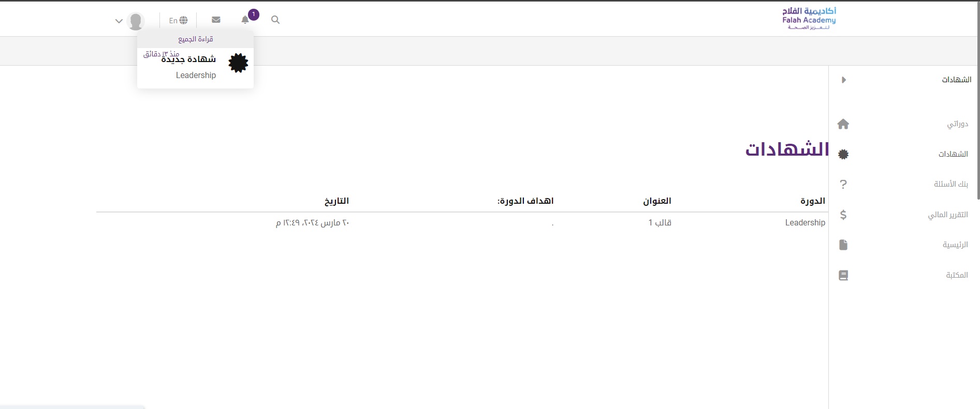The width and height of the screenshot is (980, 409).
Task: Click the user avatar picture
Action: click(136, 21)
